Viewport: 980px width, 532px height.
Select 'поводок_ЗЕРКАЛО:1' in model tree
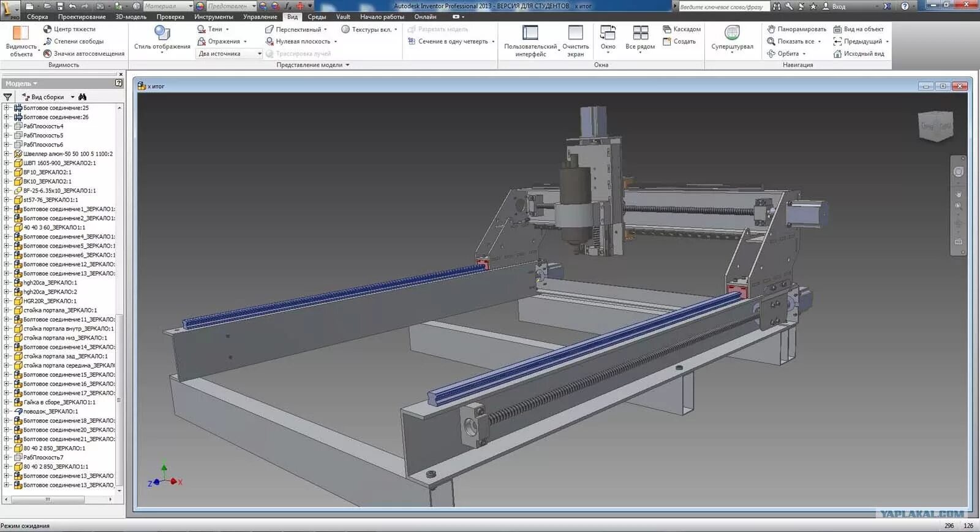pyautogui.click(x=50, y=411)
